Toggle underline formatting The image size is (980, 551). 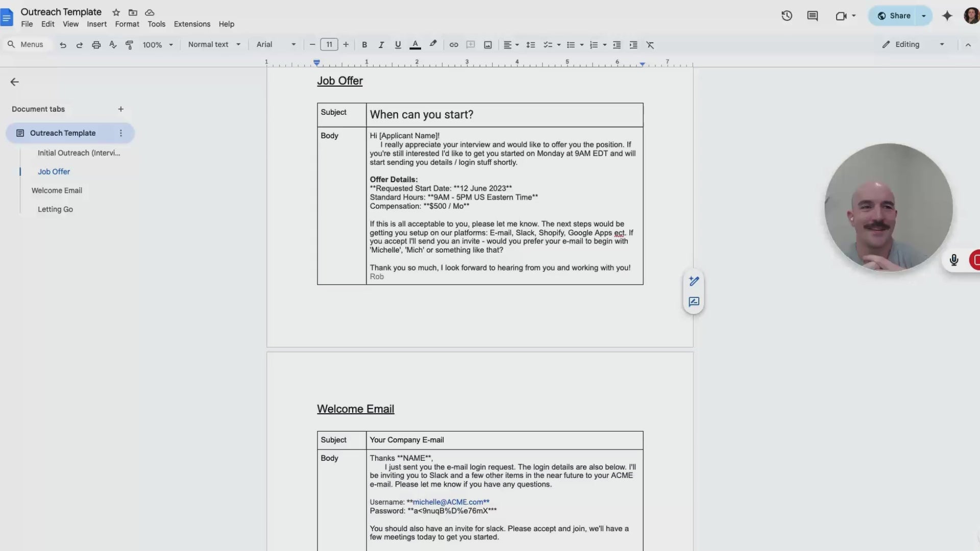(398, 45)
